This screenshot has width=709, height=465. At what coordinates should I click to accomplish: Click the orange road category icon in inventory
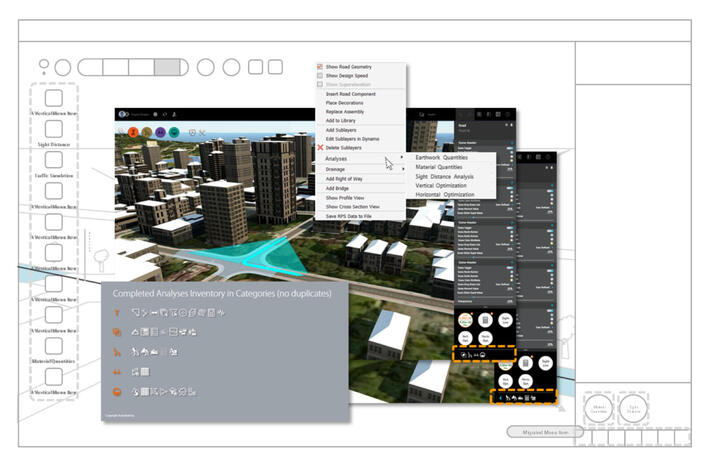point(117,312)
